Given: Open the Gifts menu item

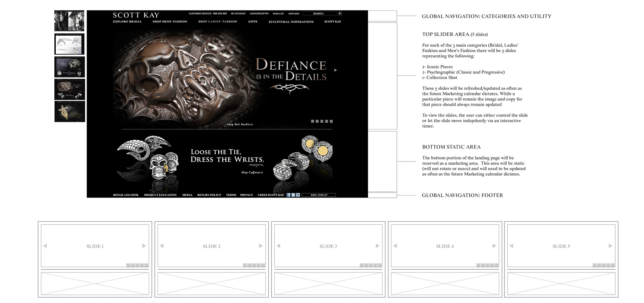Looking at the screenshot, I should click(x=253, y=21).
